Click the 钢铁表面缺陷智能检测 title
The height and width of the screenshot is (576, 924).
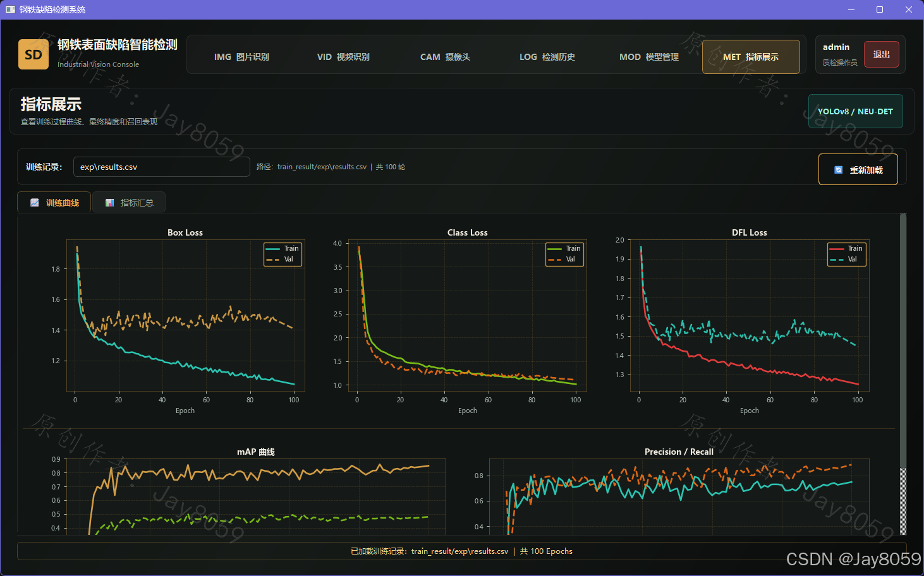click(x=118, y=45)
